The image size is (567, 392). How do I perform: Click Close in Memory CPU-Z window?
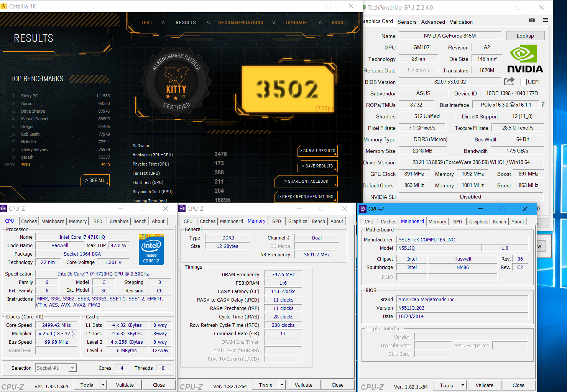tap(337, 385)
